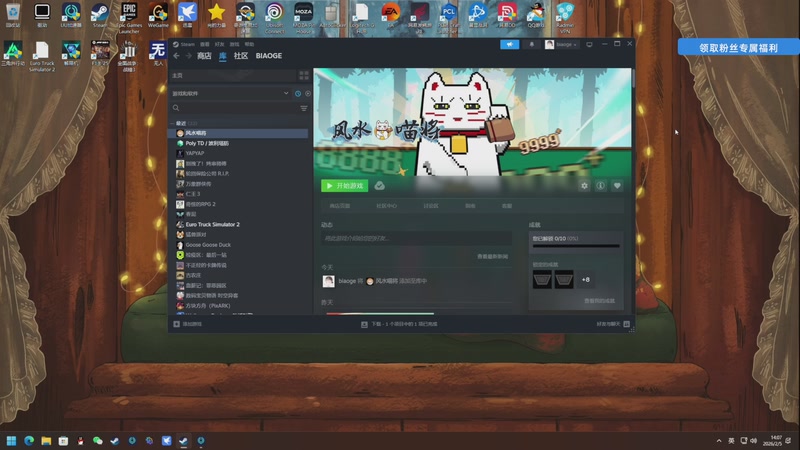Click the green 开始游戏 play button

[x=344, y=186]
